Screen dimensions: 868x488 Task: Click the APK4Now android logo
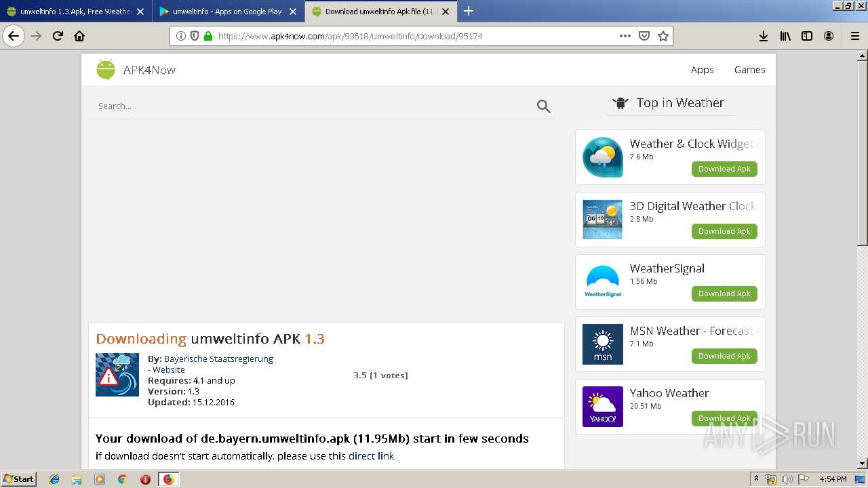click(106, 69)
